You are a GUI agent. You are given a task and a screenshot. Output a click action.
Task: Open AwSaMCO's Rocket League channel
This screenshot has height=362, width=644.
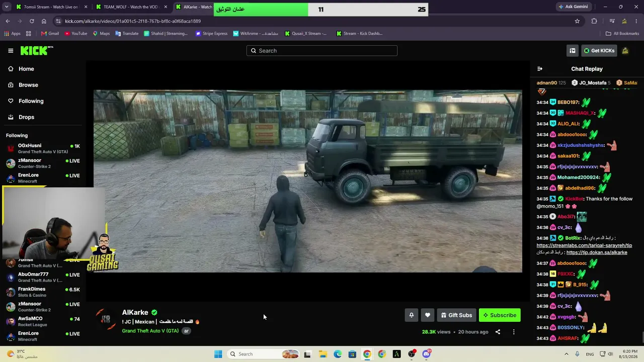coord(43,321)
